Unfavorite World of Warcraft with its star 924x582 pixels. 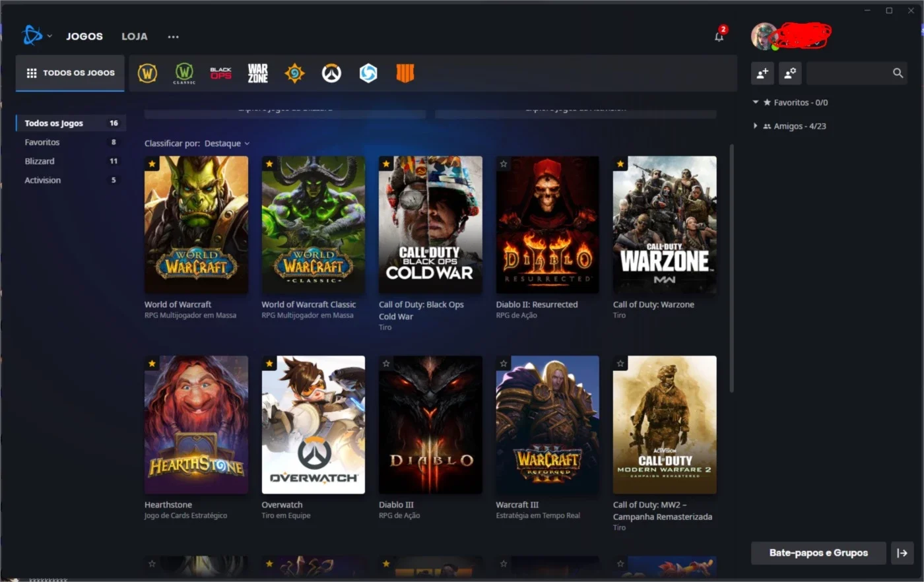152,164
